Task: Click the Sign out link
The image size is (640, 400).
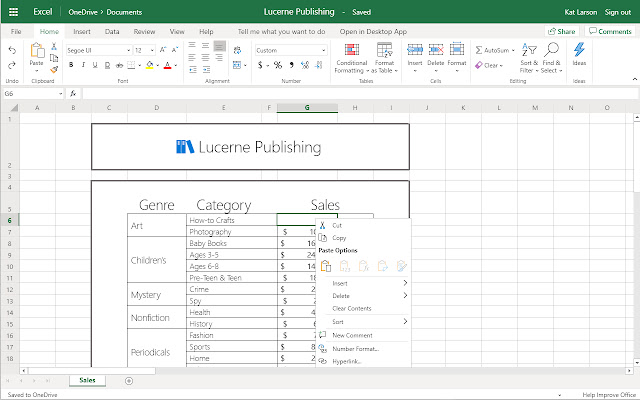Action: (617, 11)
